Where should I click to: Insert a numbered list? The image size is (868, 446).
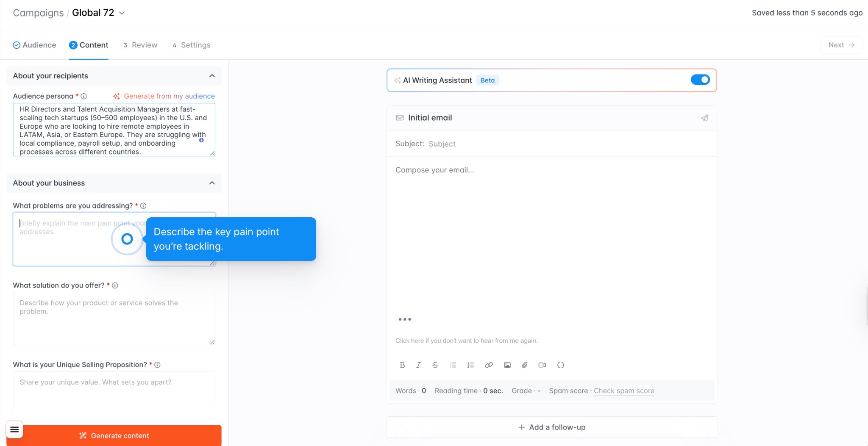[x=470, y=365]
